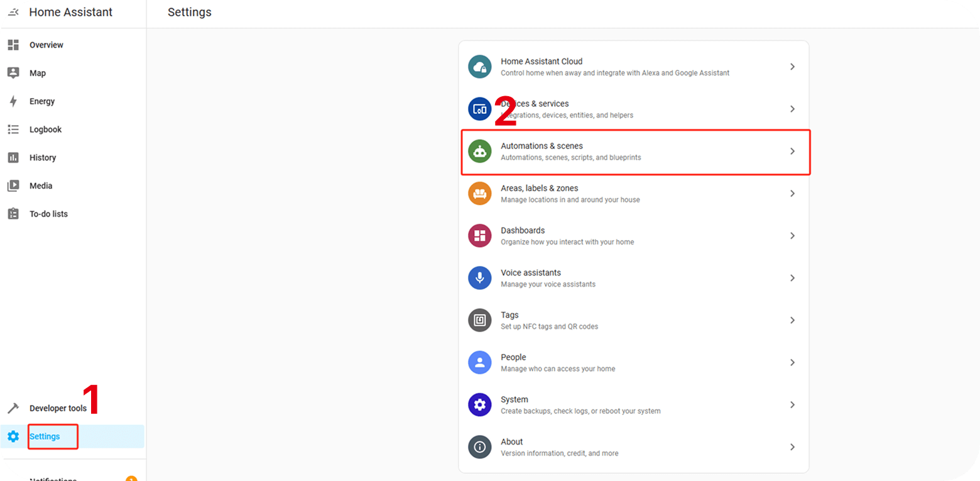Open Home Assistant Cloud settings
The width and height of the screenshot is (980, 481).
(x=634, y=67)
